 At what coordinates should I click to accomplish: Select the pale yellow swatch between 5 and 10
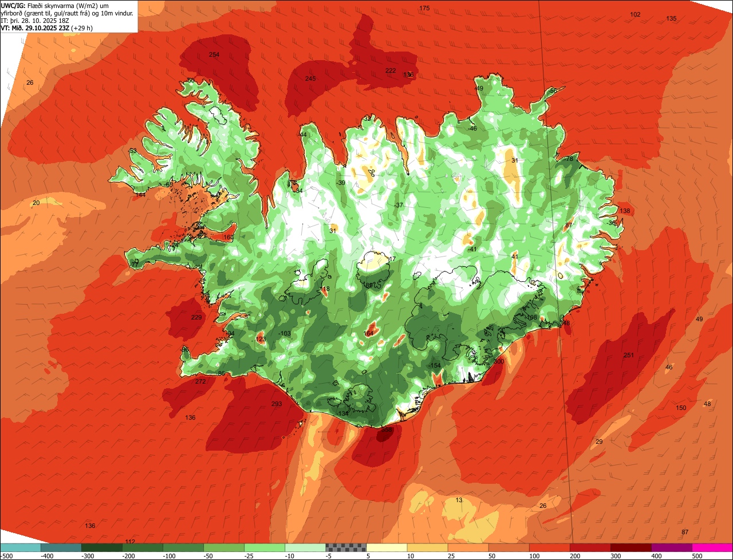pos(387,547)
